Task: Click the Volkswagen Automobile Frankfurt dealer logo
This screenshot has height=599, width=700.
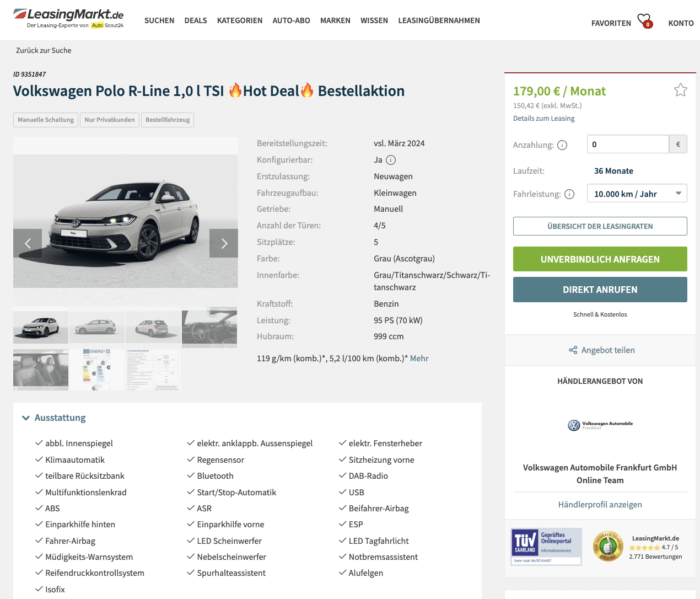Action: (600, 425)
